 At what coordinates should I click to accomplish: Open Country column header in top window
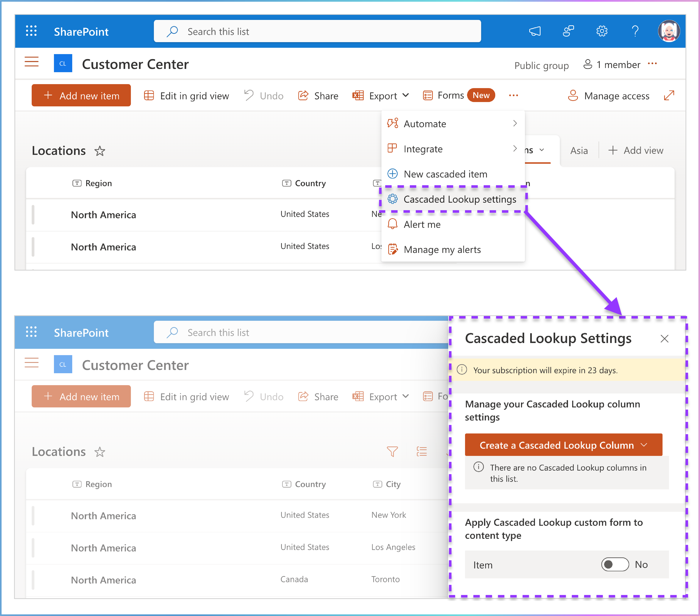tap(303, 183)
